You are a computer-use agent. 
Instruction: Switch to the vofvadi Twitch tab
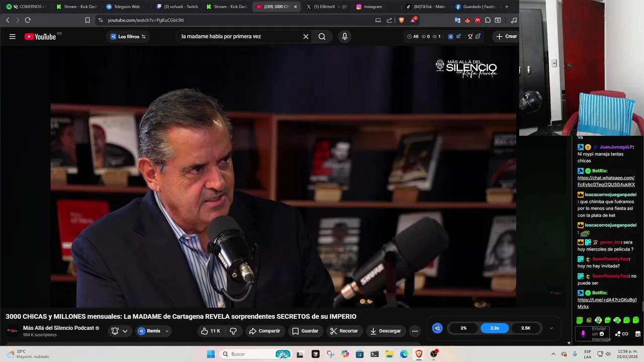coord(177,7)
